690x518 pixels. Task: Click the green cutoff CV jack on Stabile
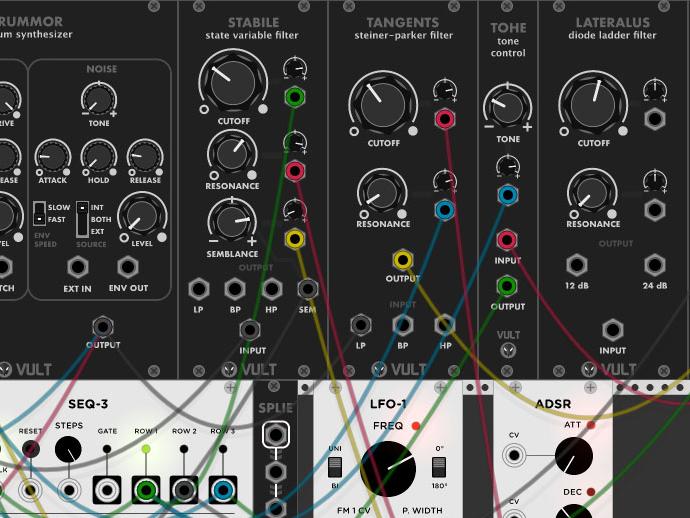(x=295, y=96)
